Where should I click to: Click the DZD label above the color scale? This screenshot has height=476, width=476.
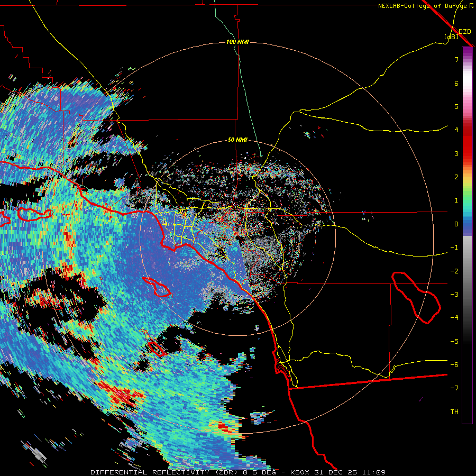(464, 32)
